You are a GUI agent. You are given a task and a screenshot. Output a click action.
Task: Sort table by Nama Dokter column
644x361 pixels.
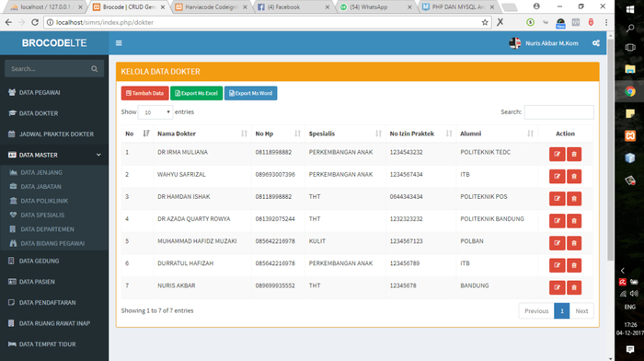(x=202, y=134)
